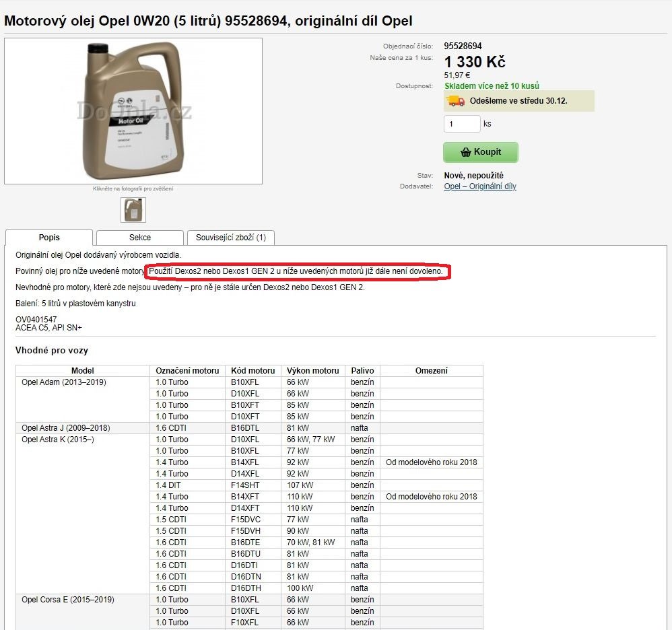This screenshot has width=672, height=630.
Task: Click the Výkon motoru column header
Action: 312,371
